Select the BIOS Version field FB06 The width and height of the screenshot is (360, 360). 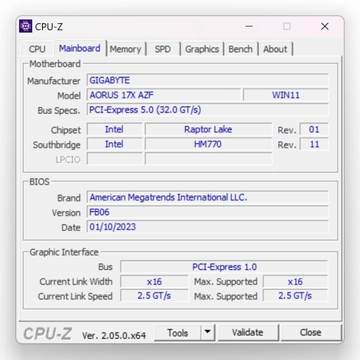click(x=207, y=212)
